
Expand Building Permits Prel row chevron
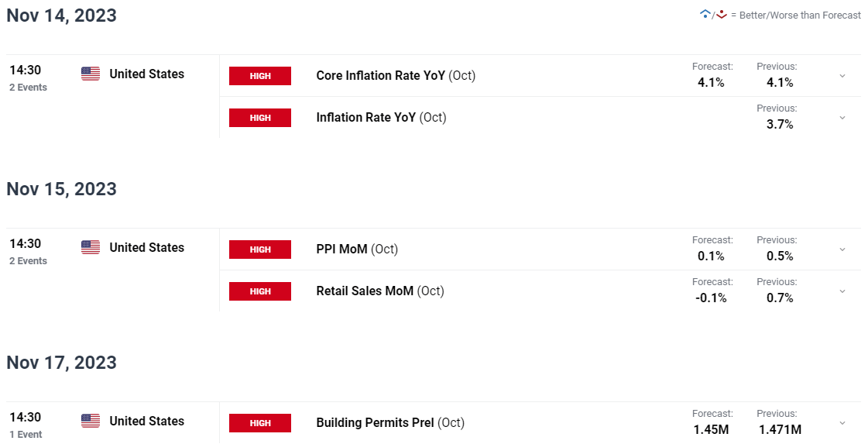point(842,423)
